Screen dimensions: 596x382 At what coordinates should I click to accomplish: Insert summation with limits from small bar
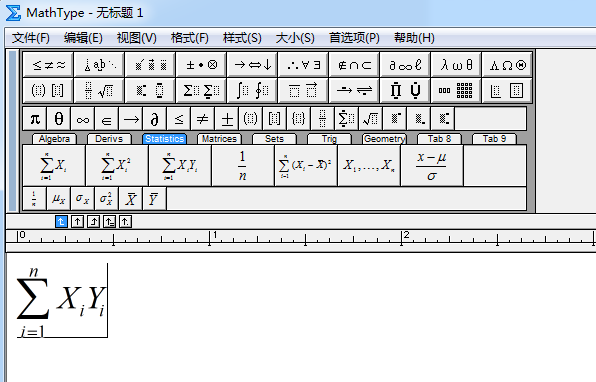pos(346,119)
